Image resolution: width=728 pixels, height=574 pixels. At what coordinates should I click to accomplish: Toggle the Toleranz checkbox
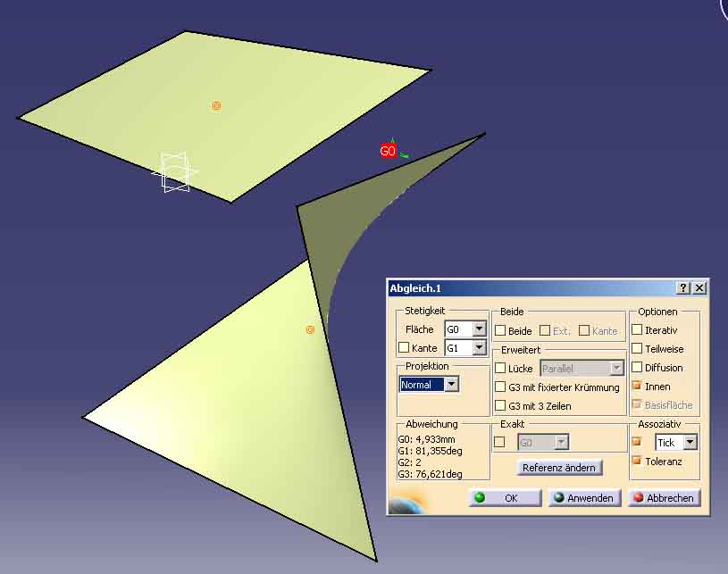[x=637, y=461]
